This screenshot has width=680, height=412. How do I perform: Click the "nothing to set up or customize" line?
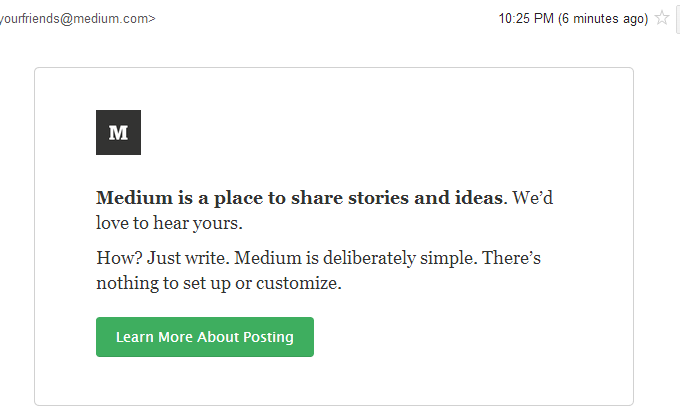tap(218, 283)
